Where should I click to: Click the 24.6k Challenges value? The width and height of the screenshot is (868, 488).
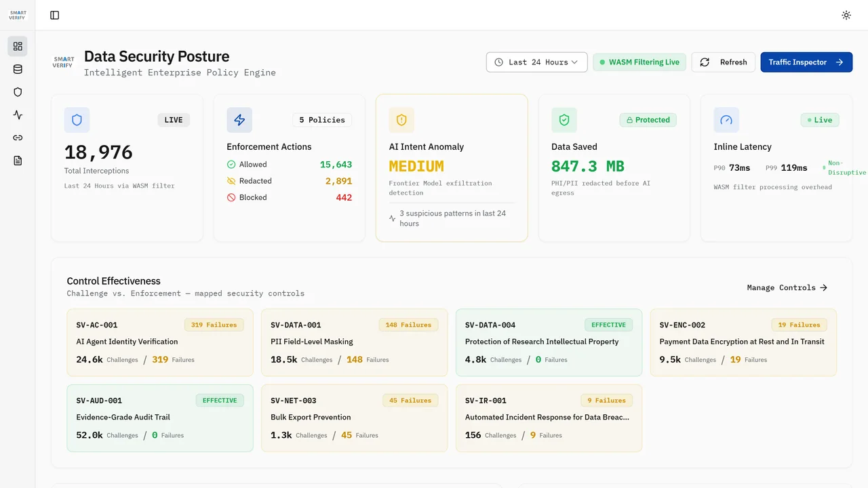90,360
